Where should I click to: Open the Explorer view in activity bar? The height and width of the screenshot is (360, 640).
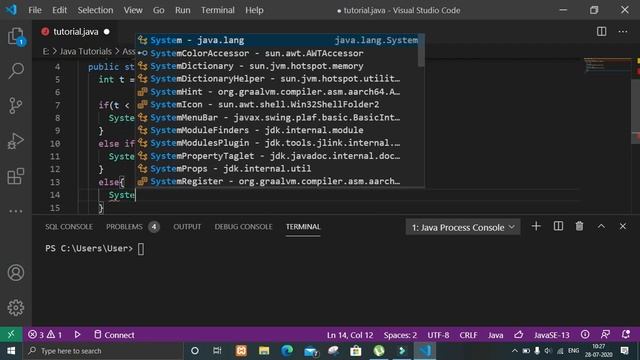[x=16, y=37]
